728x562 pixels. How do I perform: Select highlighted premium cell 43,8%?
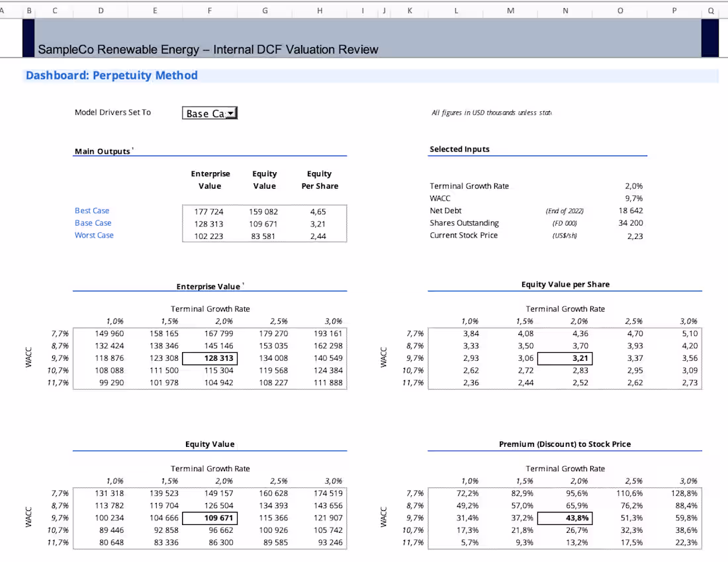coord(565,518)
